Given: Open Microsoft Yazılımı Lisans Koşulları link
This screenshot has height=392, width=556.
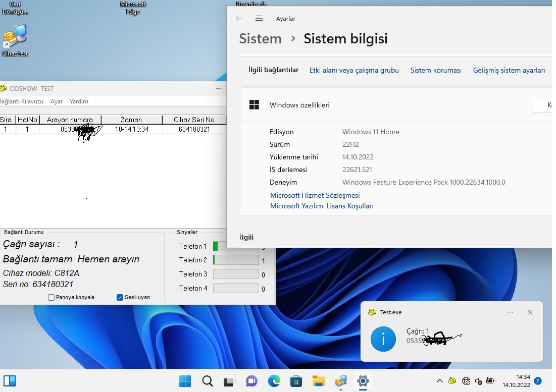Looking at the screenshot, I should 322,206.
